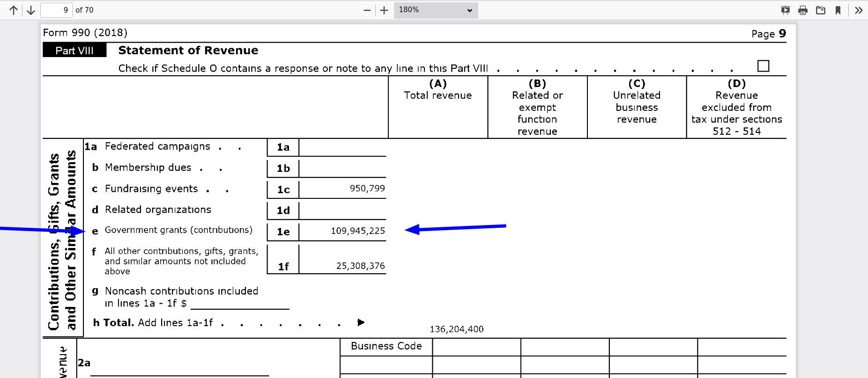Go to the next page with down arrow
This screenshot has width=868, height=378.
31,10
